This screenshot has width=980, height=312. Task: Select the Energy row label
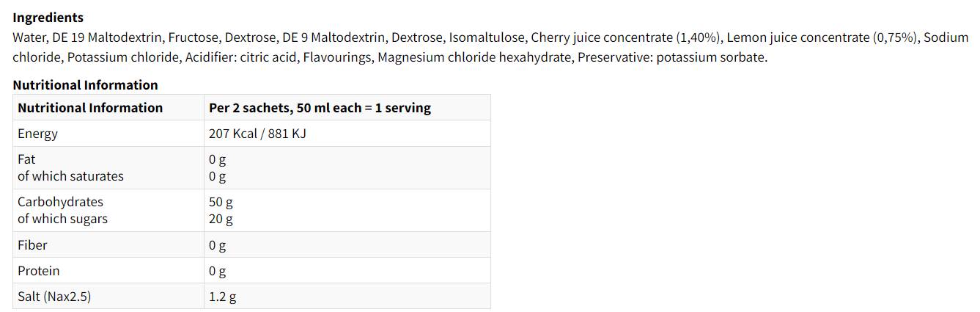[37, 134]
